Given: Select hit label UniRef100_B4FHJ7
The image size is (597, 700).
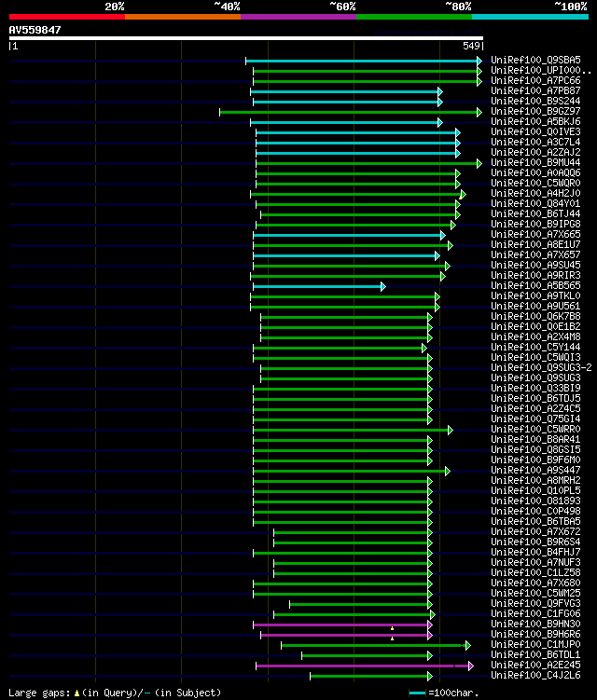Looking at the screenshot, I should [x=535, y=553].
